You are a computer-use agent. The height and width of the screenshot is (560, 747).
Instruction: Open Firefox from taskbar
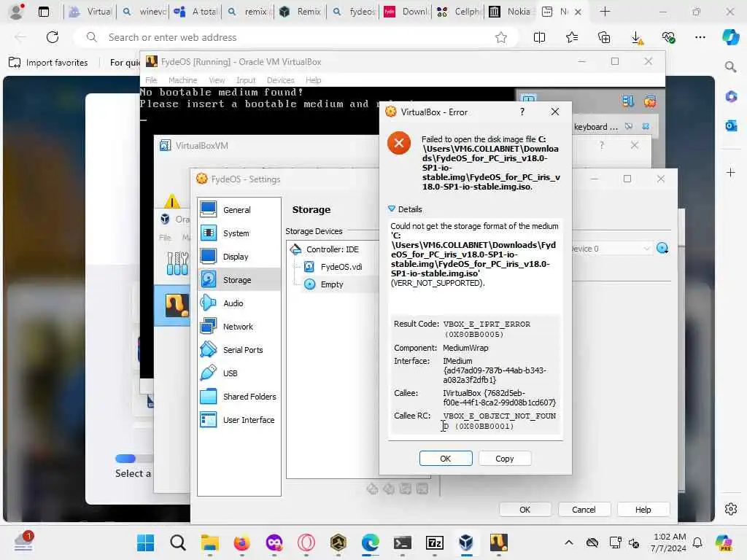click(241, 542)
